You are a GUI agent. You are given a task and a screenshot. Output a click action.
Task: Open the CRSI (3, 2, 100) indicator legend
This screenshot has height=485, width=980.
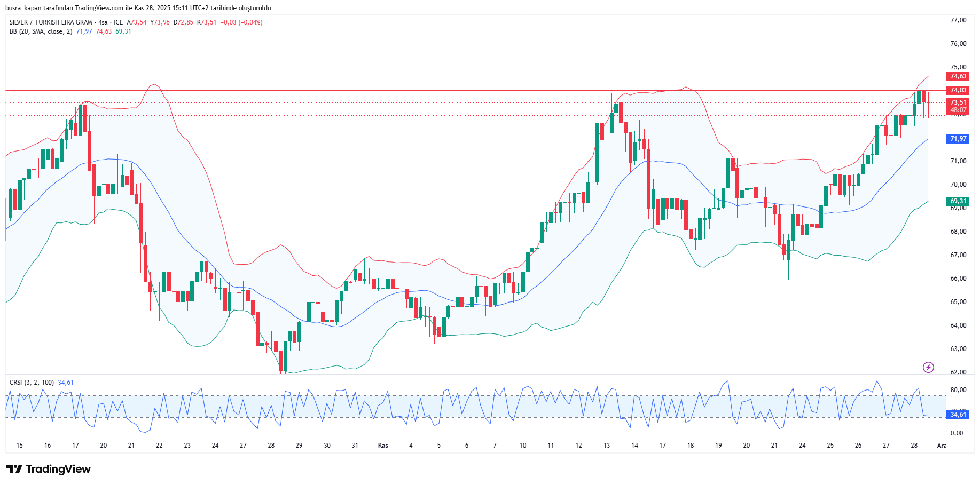pos(32,383)
